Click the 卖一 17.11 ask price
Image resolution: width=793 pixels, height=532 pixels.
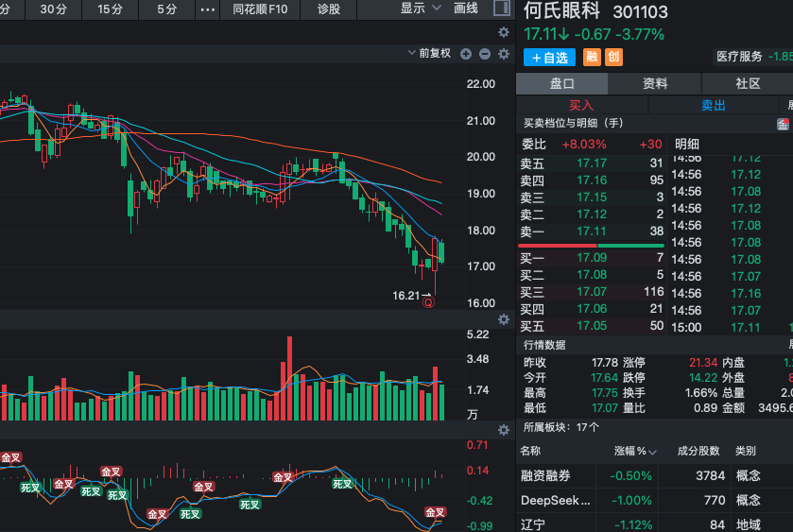coord(592,232)
